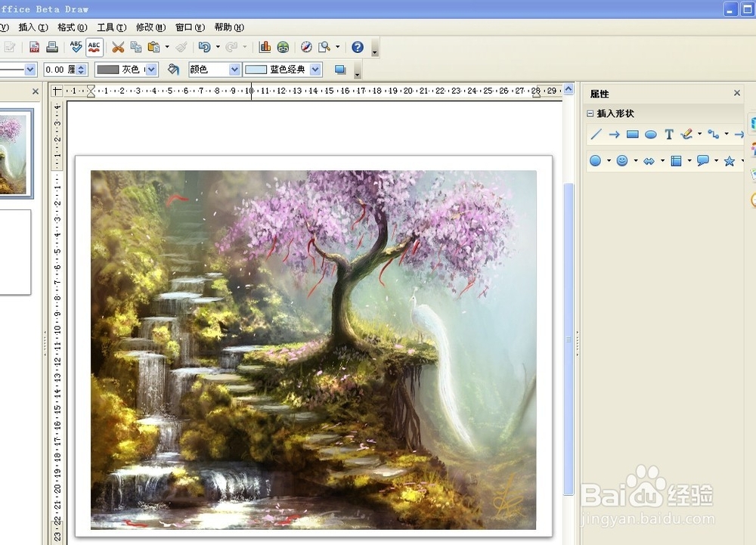Open the Connector tool dropdown arrow
Image resolution: width=756 pixels, height=545 pixels.
pos(727,134)
